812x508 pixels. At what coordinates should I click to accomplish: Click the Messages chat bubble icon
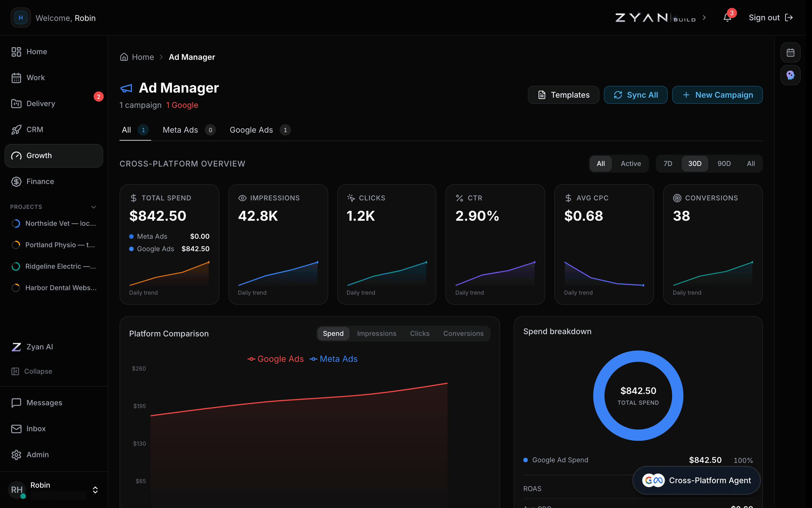tap(16, 402)
